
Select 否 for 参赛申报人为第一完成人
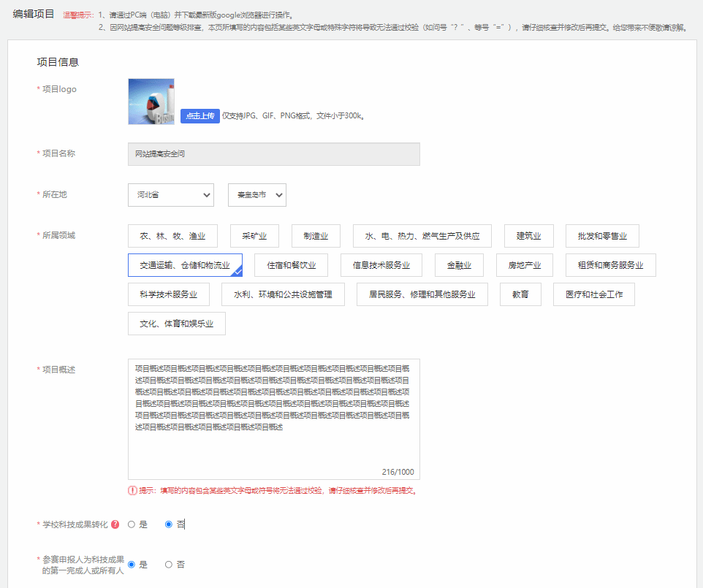(169, 565)
